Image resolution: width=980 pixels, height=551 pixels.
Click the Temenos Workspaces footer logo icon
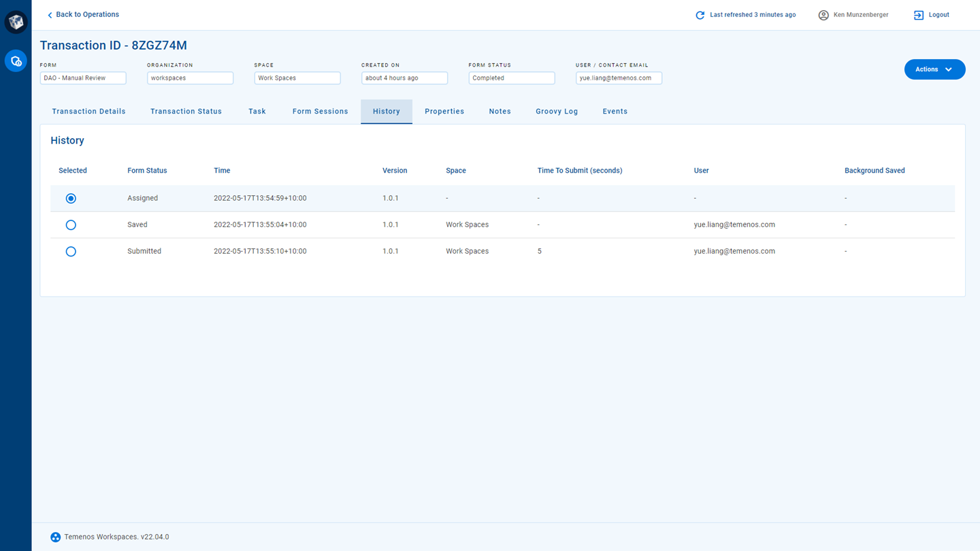click(x=56, y=537)
